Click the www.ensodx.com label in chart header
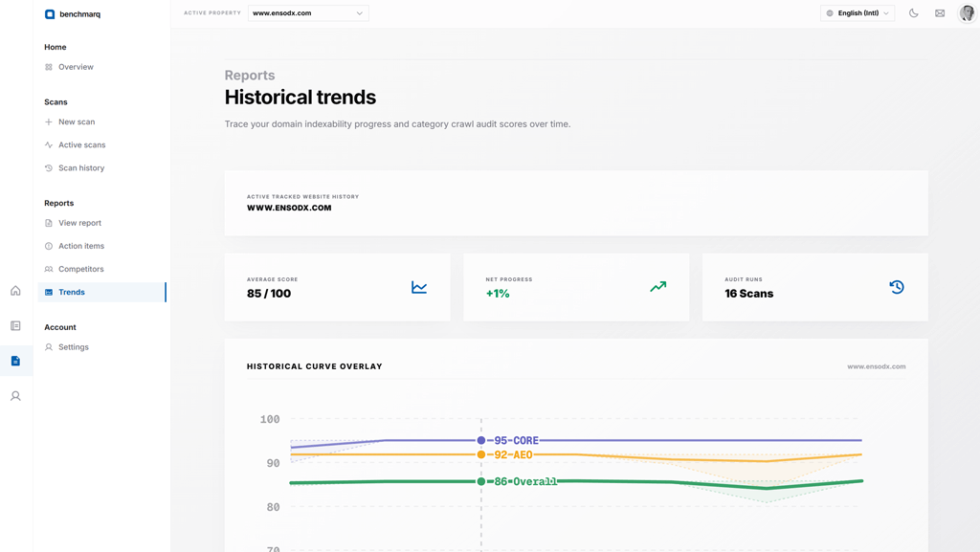The width and height of the screenshot is (980, 552). [x=877, y=366]
